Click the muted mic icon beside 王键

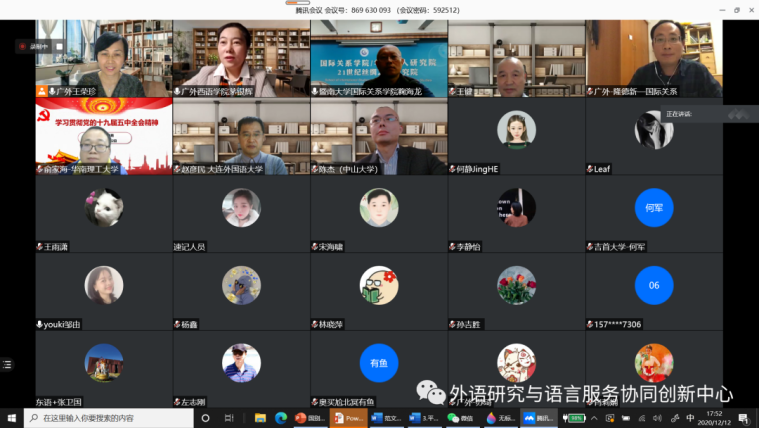click(x=453, y=91)
